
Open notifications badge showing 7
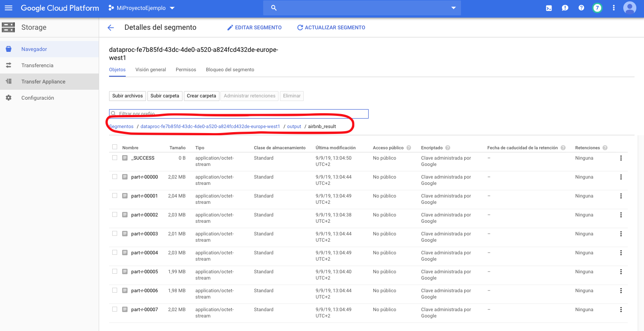pos(597,8)
